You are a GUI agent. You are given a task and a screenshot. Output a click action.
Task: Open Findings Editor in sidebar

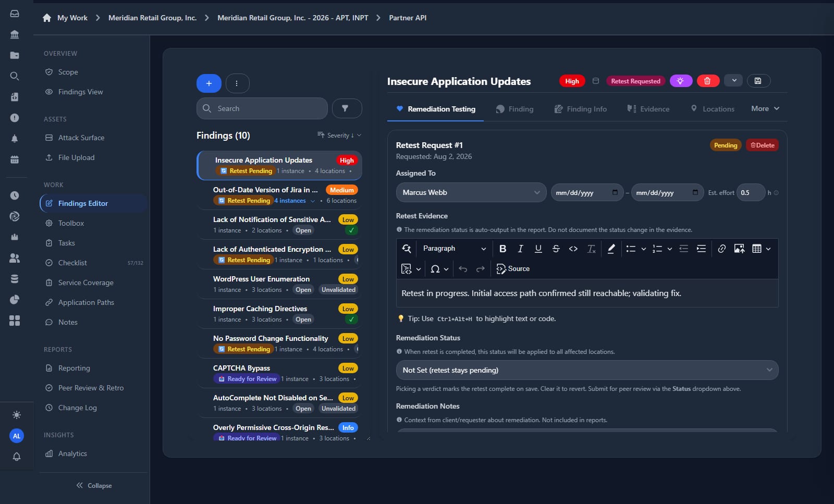point(94,203)
